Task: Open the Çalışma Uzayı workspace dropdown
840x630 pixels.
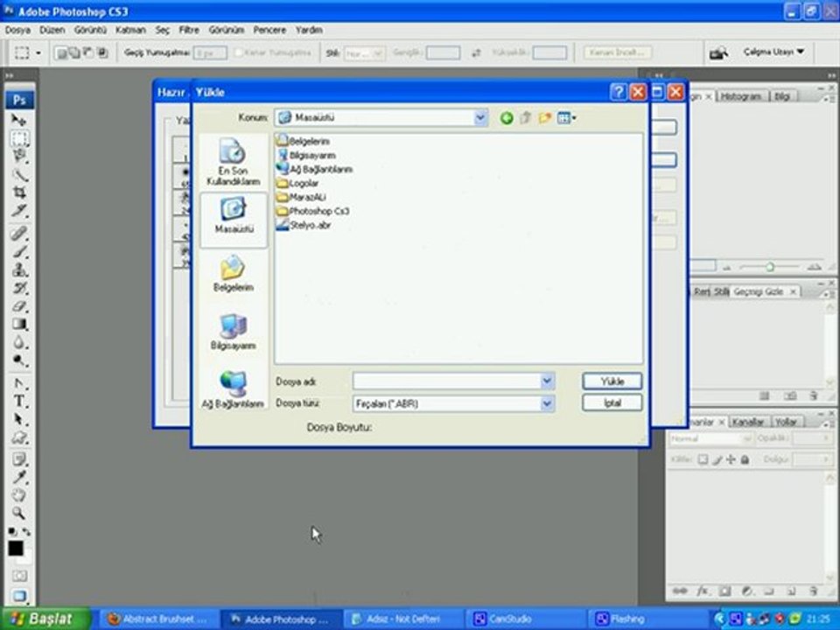Action: coord(773,52)
